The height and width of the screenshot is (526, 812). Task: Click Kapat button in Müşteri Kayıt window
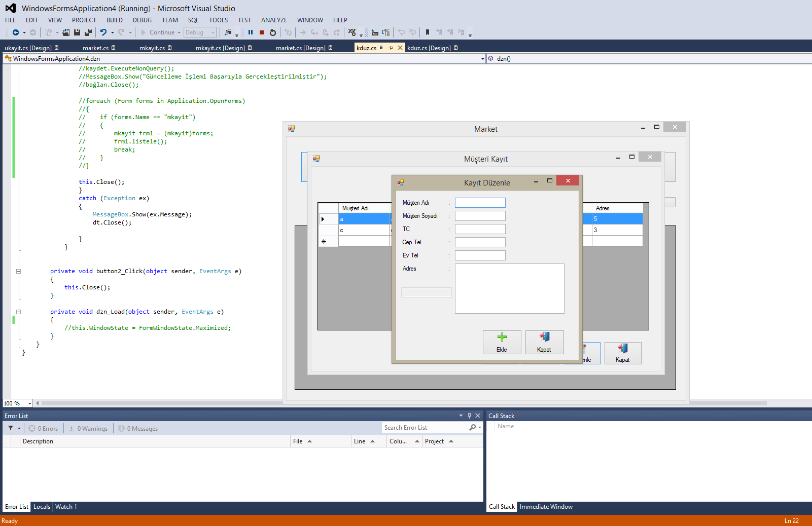coord(623,353)
